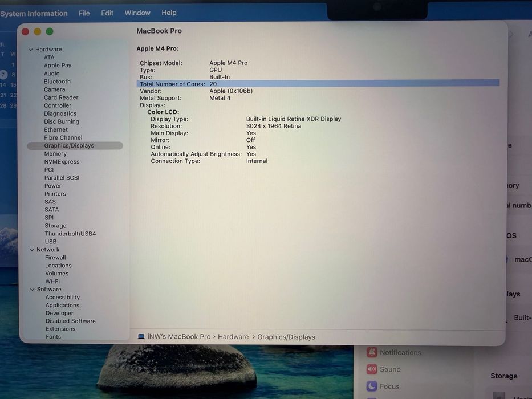This screenshot has height=399, width=532.
Task: Select SATA in the sidebar
Action: 51,210
